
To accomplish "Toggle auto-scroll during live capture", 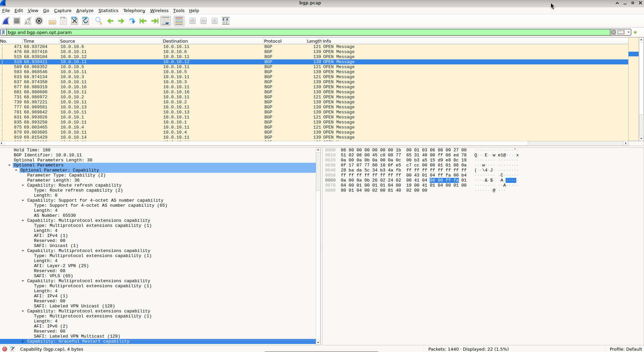I will point(166,21).
